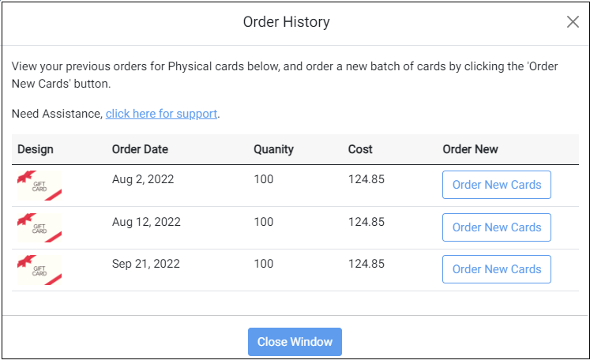Screen dimensions: 590x364
Task: Select gift card thumbnail for Aug 12 order
Action: point(39,227)
